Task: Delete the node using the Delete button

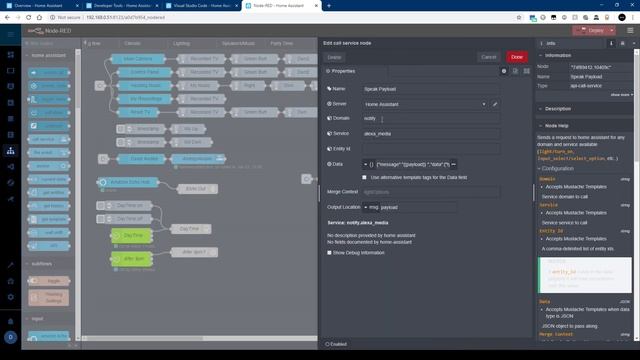Action: point(334,58)
